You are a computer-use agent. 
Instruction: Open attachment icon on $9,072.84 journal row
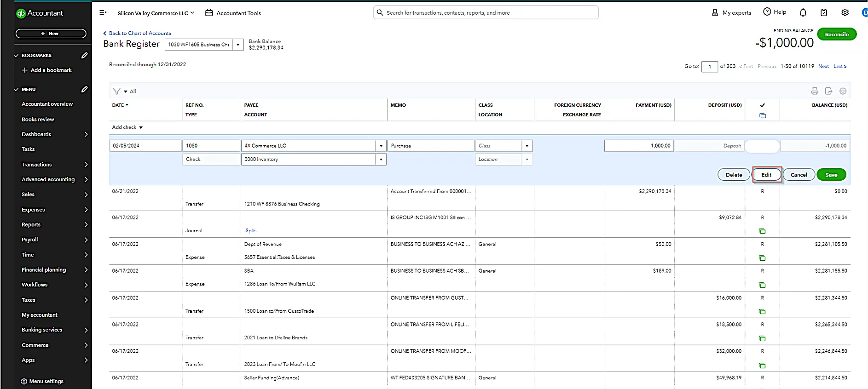pos(762,231)
